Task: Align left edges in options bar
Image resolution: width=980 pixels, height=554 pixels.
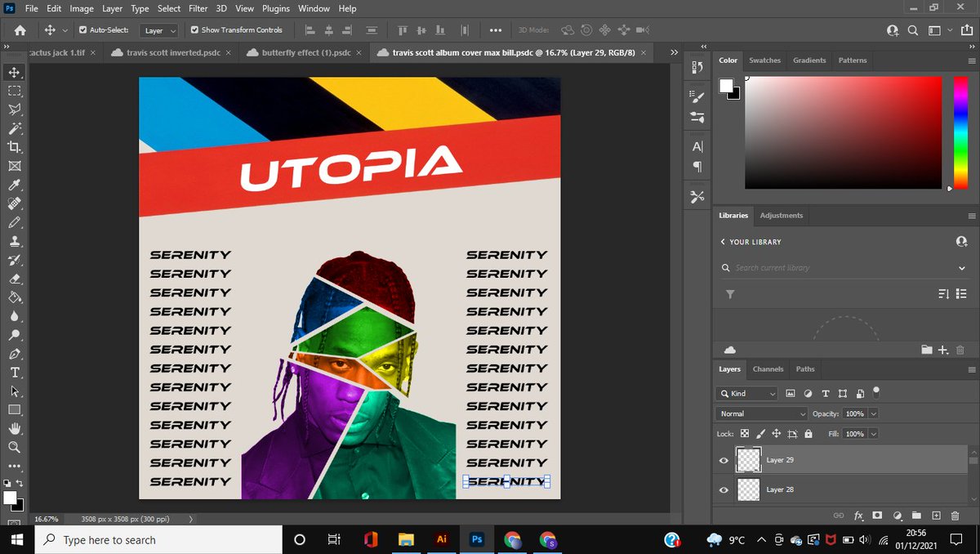Action: tap(310, 30)
